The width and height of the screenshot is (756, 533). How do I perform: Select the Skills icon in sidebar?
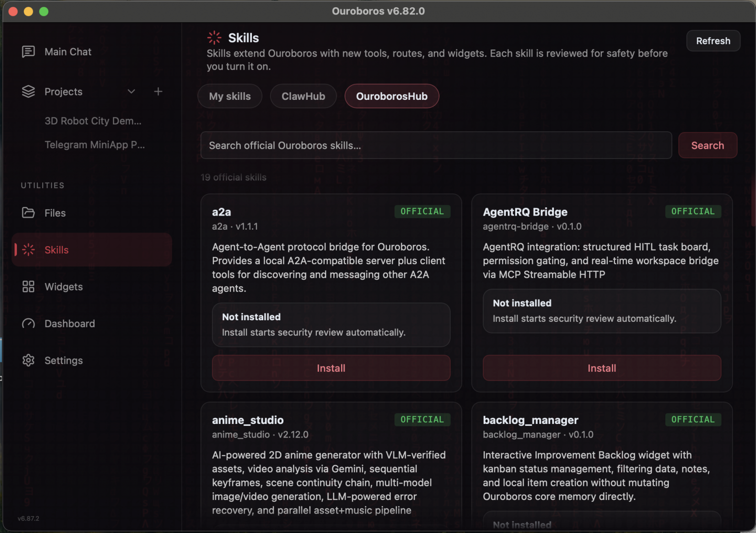[x=29, y=250]
